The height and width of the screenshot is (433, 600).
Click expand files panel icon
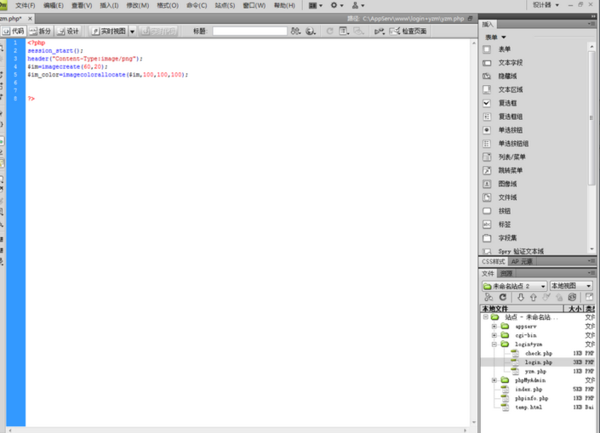click(x=589, y=297)
